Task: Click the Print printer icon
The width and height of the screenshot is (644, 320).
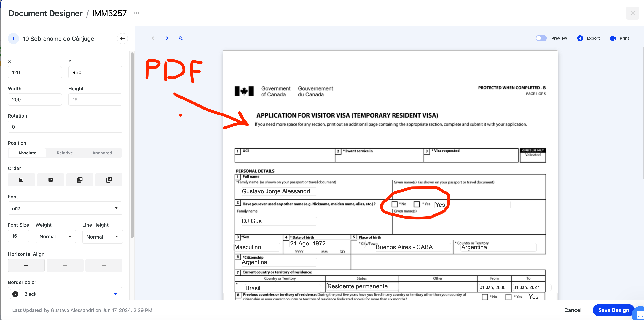Action: 613,38
